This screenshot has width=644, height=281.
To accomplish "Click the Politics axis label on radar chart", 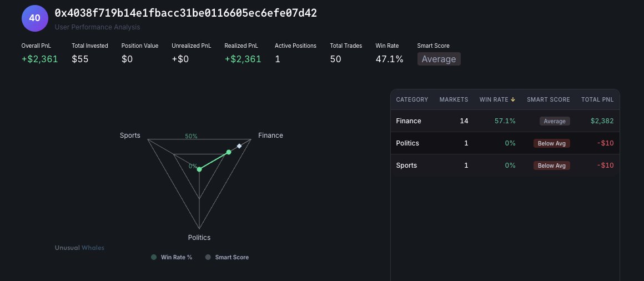I will click(199, 238).
